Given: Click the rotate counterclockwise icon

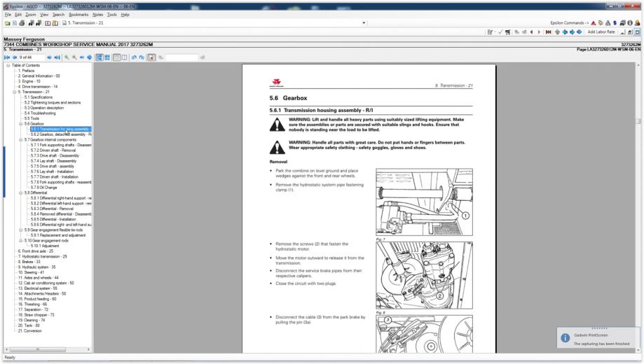Looking at the screenshot, I should (x=134, y=57).
